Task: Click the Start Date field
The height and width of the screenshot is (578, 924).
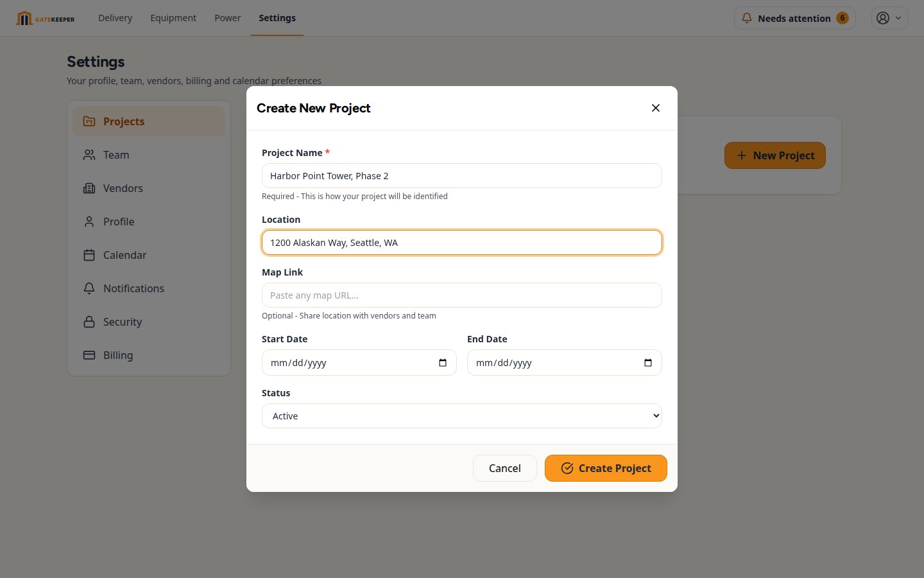Action: 359,362
